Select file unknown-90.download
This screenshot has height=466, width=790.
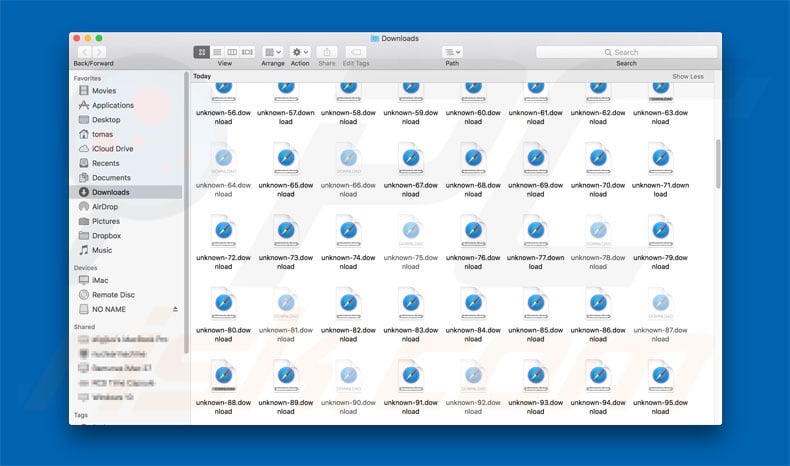tap(348, 388)
